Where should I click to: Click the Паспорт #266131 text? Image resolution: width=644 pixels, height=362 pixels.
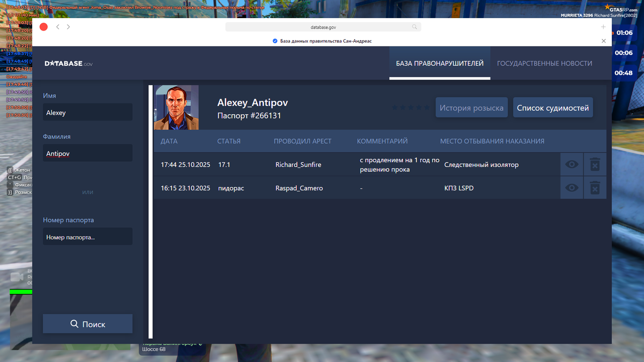(x=249, y=116)
